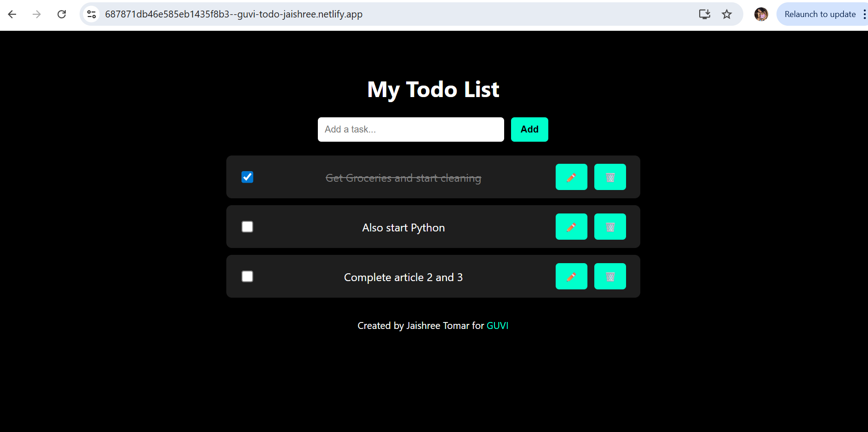Open the GUVI link in the footer
This screenshot has width=868, height=432.
coord(497,326)
